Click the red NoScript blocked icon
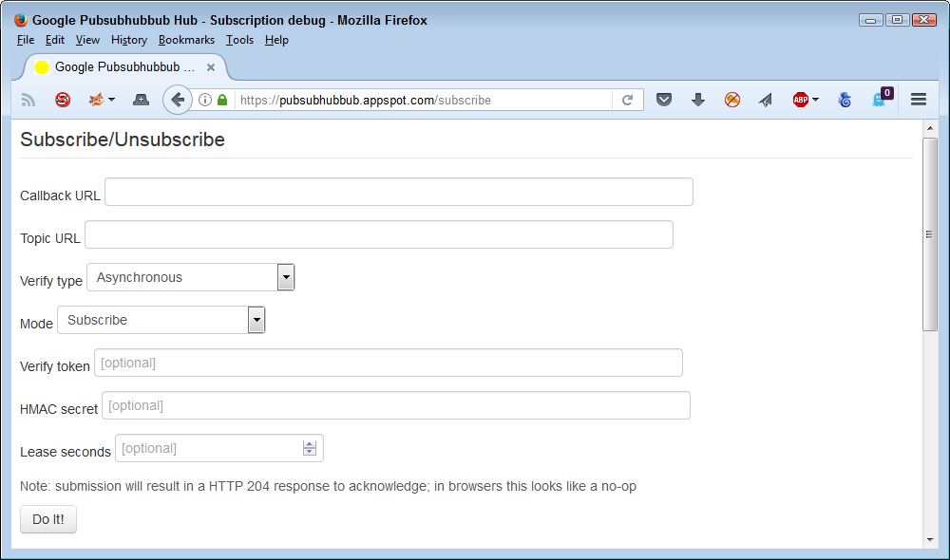Image resolution: width=950 pixels, height=560 pixels. pyautogui.click(x=63, y=100)
